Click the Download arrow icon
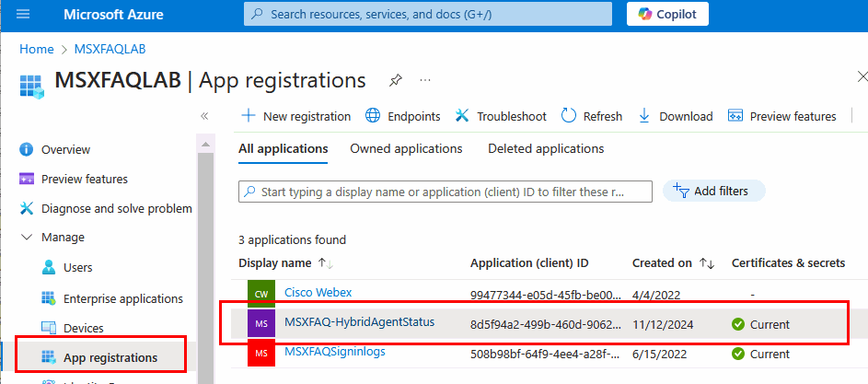The image size is (868, 384). tap(644, 116)
